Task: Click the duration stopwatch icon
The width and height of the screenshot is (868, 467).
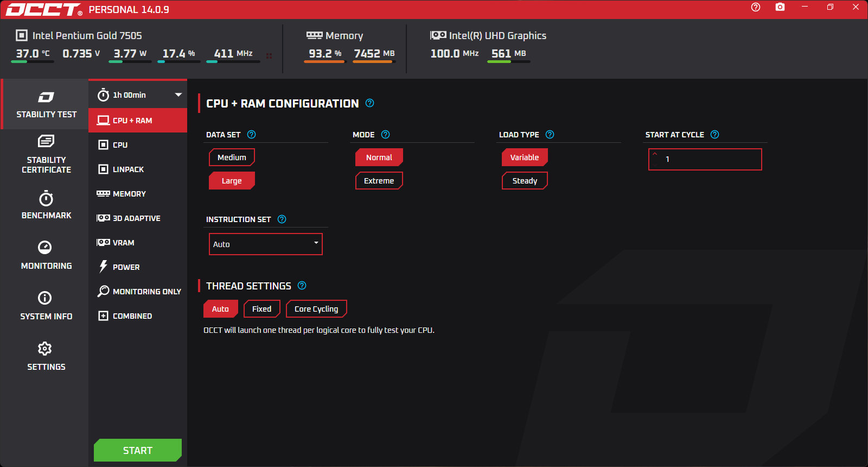Action: click(x=103, y=95)
